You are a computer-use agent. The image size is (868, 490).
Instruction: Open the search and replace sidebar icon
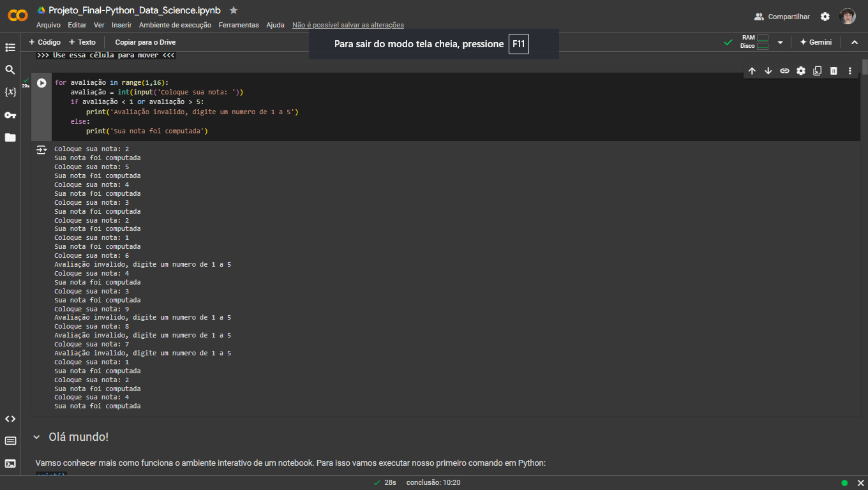10,70
